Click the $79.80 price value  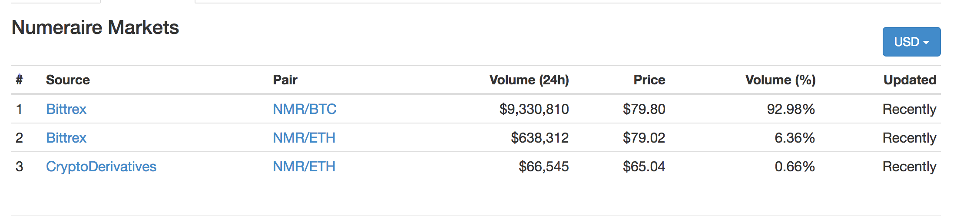pyautogui.click(x=644, y=109)
